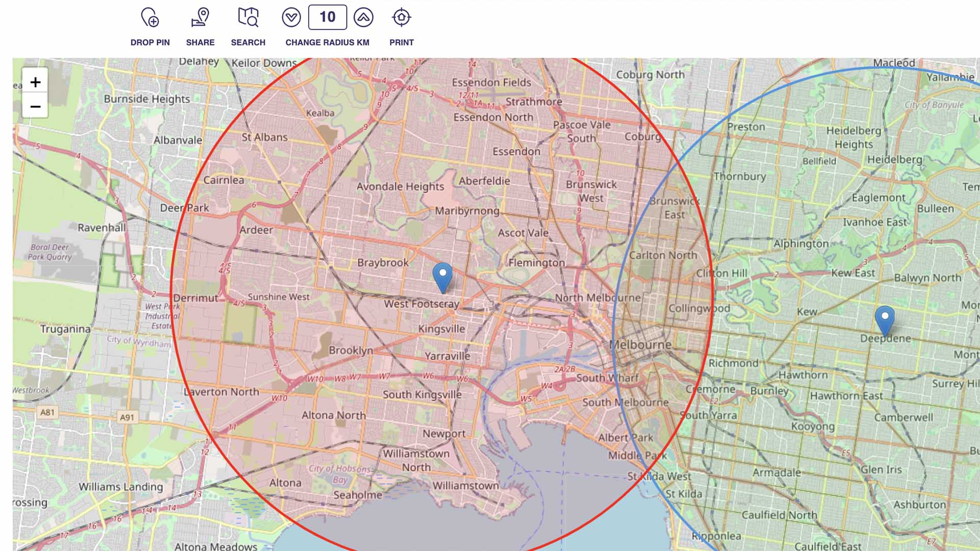Click the Drop Pin icon
Screen dimensions: 980x551
pyautogui.click(x=150, y=17)
